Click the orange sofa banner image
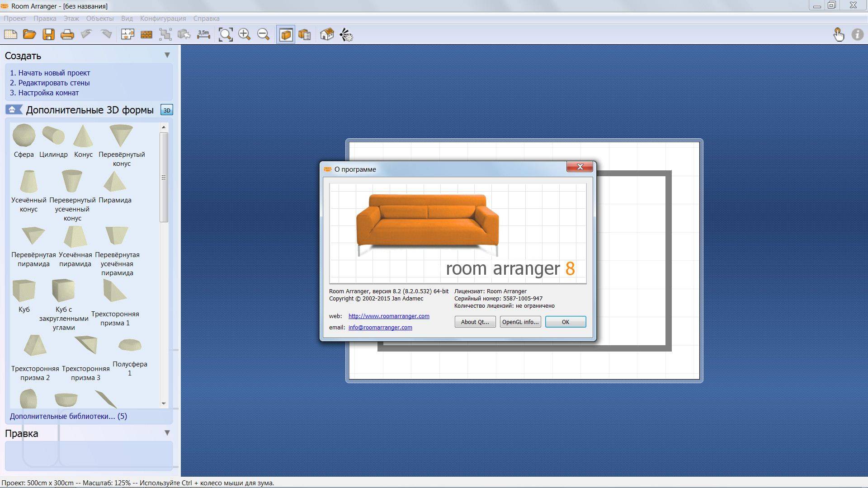The image size is (868, 488). pos(458,233)
